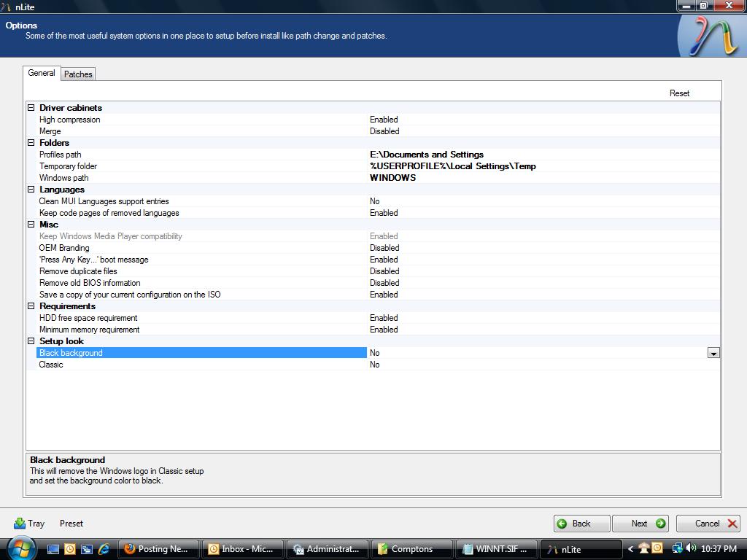Minimize nLite to the Tray
This screenshot has height=560, width=747.
point(29,524)
